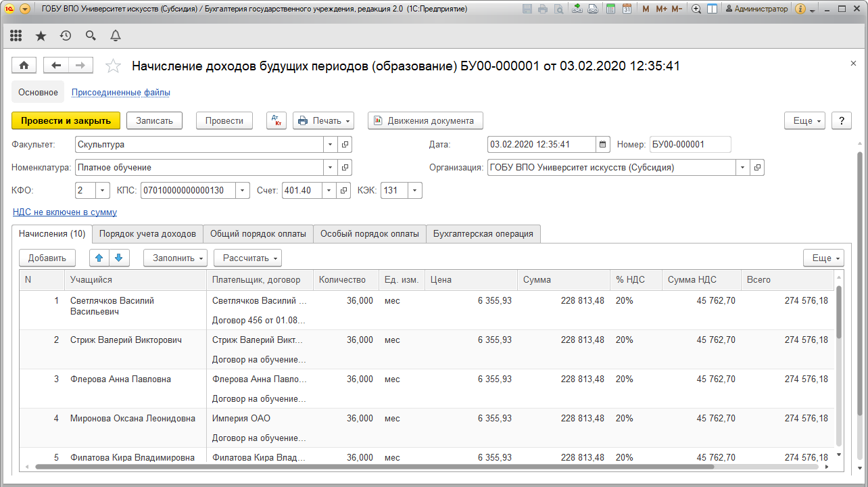Open the Calculator icon in title bar
The image size is (868, 487).
point(611,9)
